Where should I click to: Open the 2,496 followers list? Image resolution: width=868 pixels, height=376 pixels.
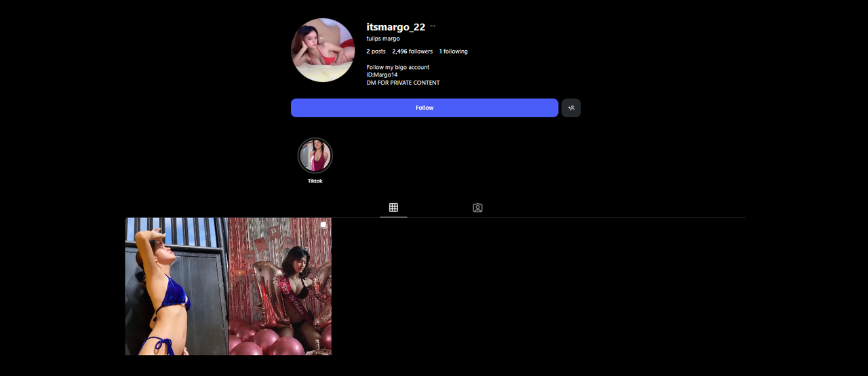pos(412,51)
